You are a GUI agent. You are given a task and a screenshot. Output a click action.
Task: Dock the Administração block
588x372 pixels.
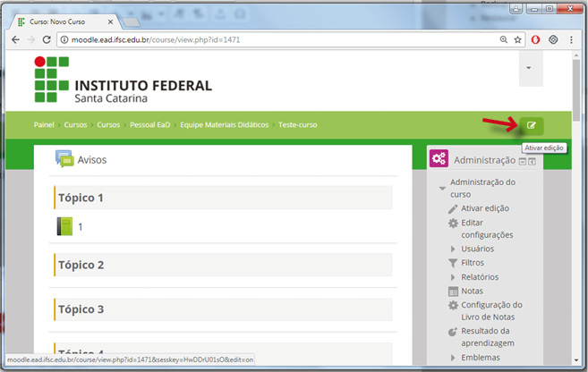532,161
